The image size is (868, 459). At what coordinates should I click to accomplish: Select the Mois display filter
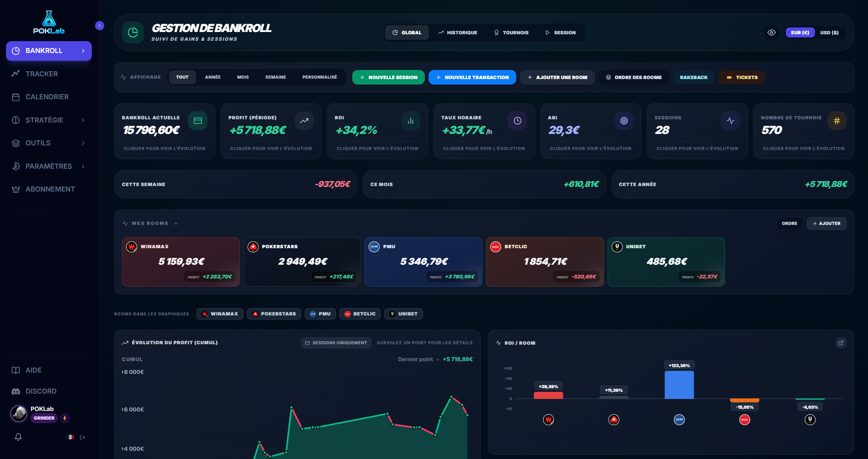243,77
